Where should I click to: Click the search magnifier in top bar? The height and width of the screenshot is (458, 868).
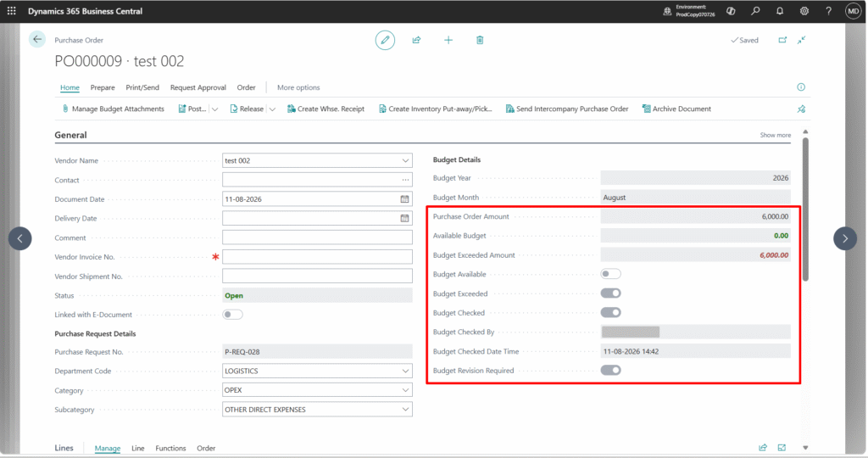(x=755, y=11)
